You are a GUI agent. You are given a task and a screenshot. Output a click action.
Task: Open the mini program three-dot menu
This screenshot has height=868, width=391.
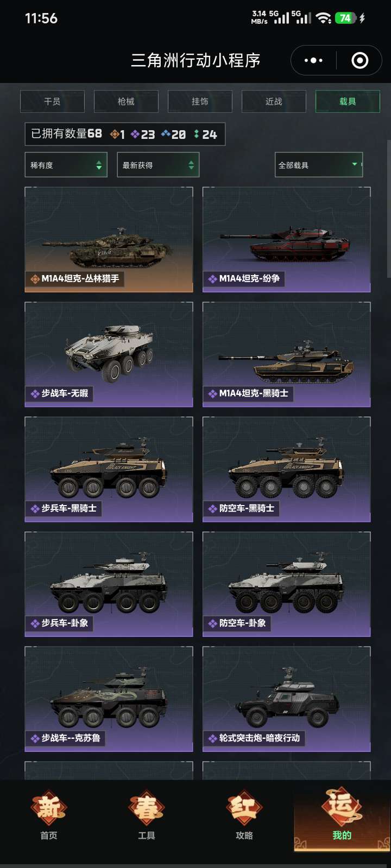click(x=313, y=60)
